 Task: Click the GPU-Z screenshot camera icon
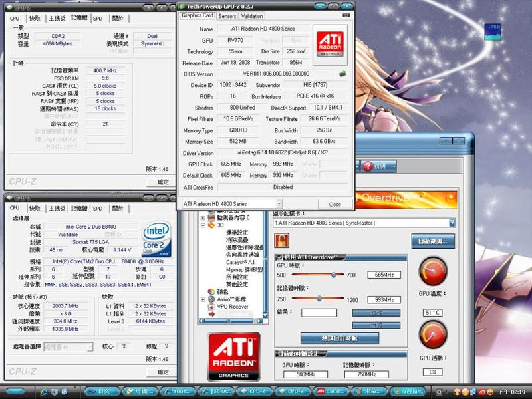[x=346, y=15]
